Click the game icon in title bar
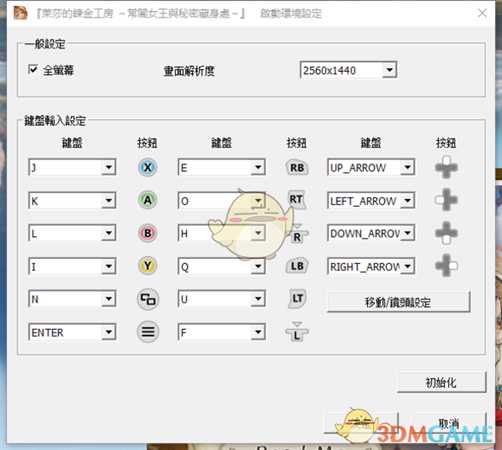The width and height of the screenshot is (502, 450). point(20,13)
